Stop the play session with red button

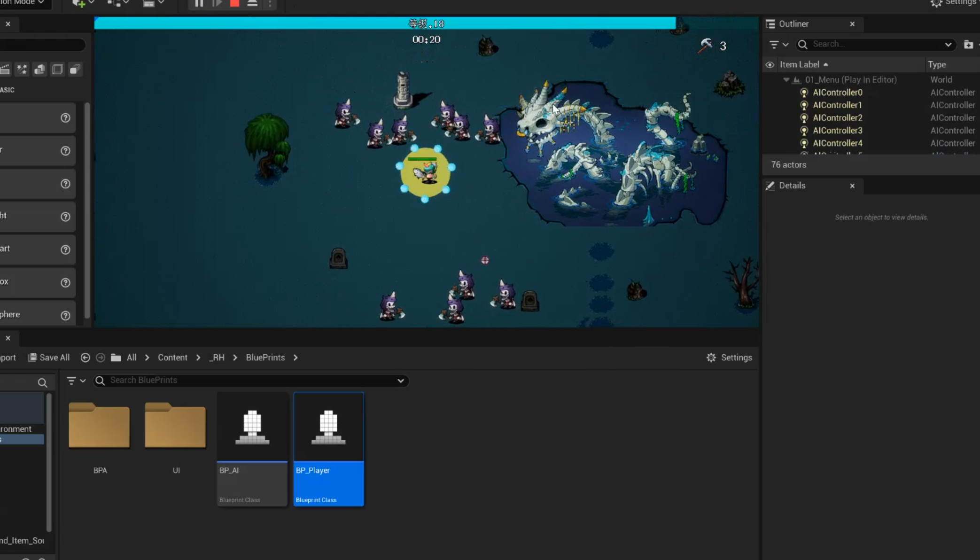click(x=234, y=3)
